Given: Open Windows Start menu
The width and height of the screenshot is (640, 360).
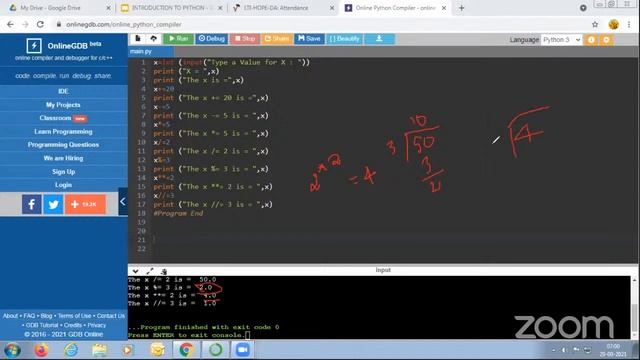Looking at the screenshot, I should tap(12, 350).
